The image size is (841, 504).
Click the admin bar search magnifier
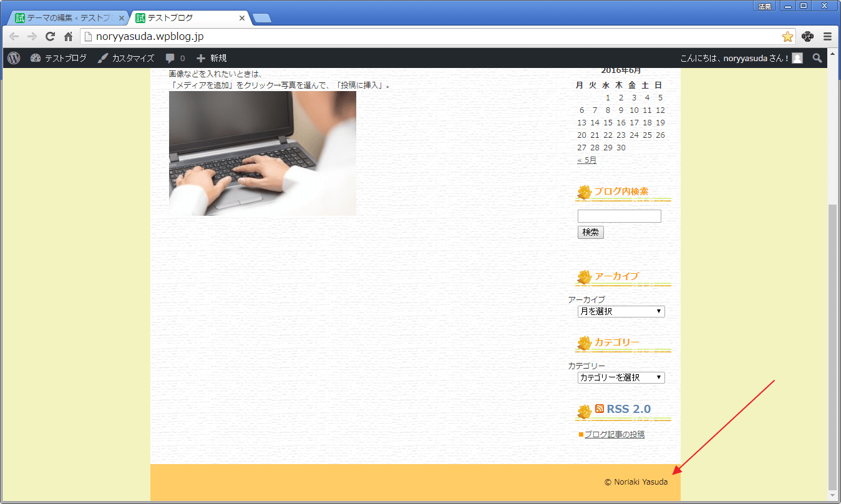coord(817,58)
